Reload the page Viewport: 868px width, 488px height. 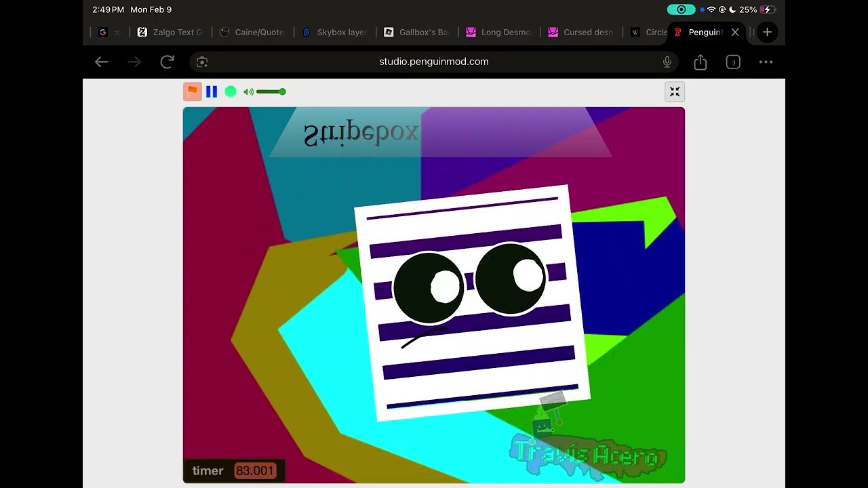pyautogui.click(x=167, y=62)
